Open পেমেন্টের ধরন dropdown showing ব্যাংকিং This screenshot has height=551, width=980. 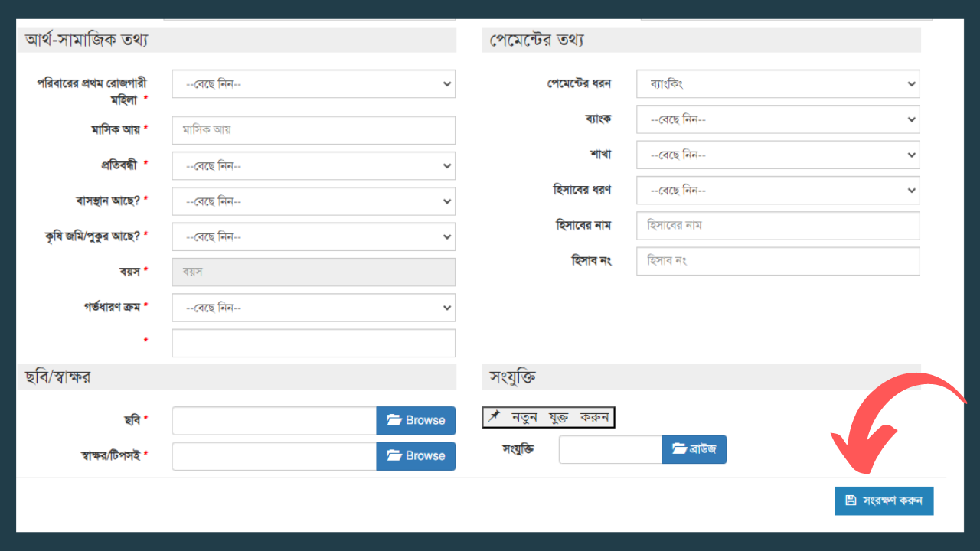pyautogui.click(x=778, y=84)
